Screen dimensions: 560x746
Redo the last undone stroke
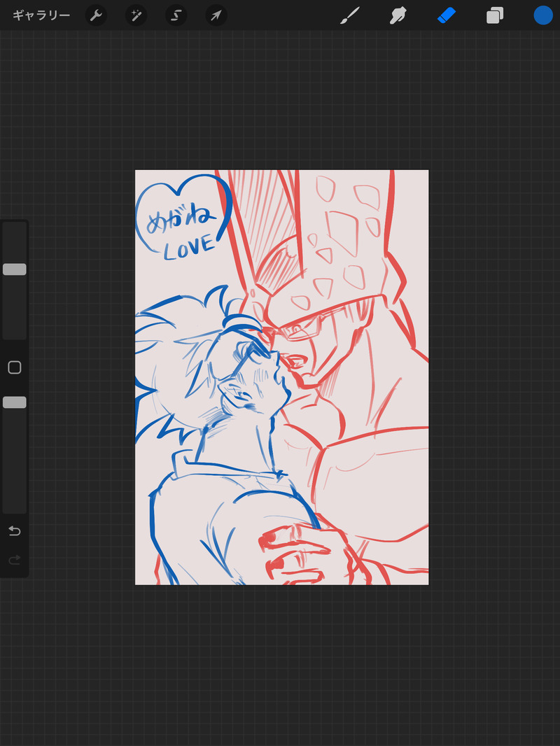click(x=15, y=560)
